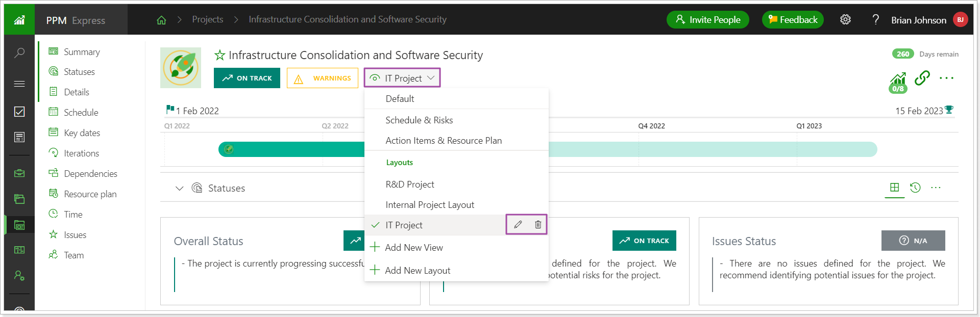The height and width of the screenshot is (317, 980).
Task: Open the briefcase portfolios icon in left rail
Action: [19, 174]
